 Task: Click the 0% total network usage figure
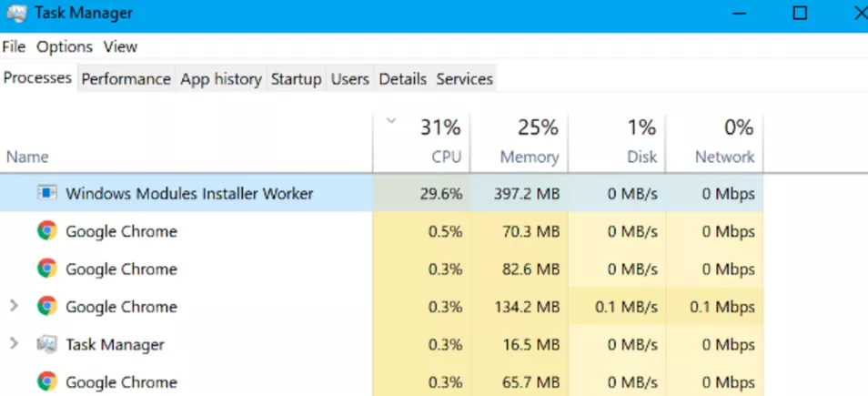[739, 128]
